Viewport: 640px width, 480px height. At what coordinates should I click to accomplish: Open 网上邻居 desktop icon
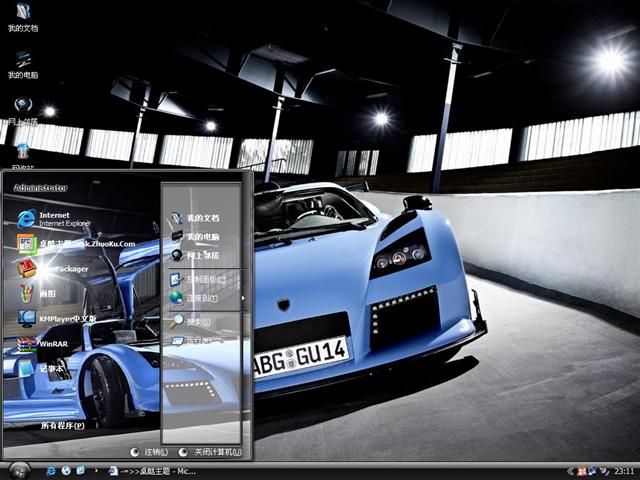point(23,110)
